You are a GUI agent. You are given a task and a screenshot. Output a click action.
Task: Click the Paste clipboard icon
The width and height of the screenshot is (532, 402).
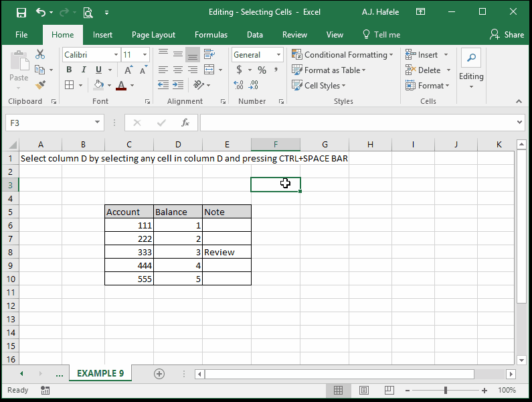point(19,62)
